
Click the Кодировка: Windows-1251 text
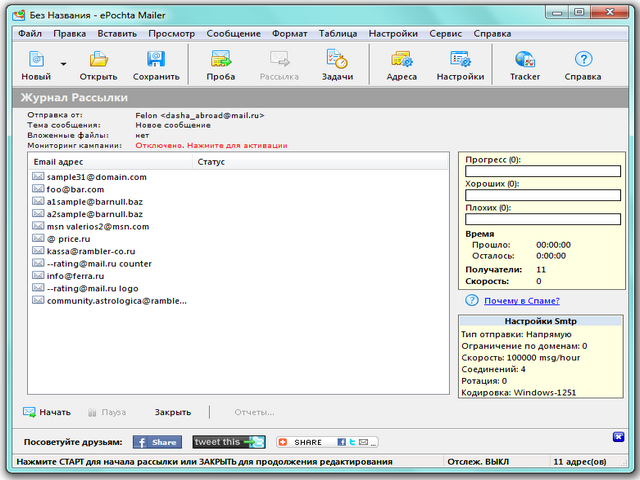point(518,393)
